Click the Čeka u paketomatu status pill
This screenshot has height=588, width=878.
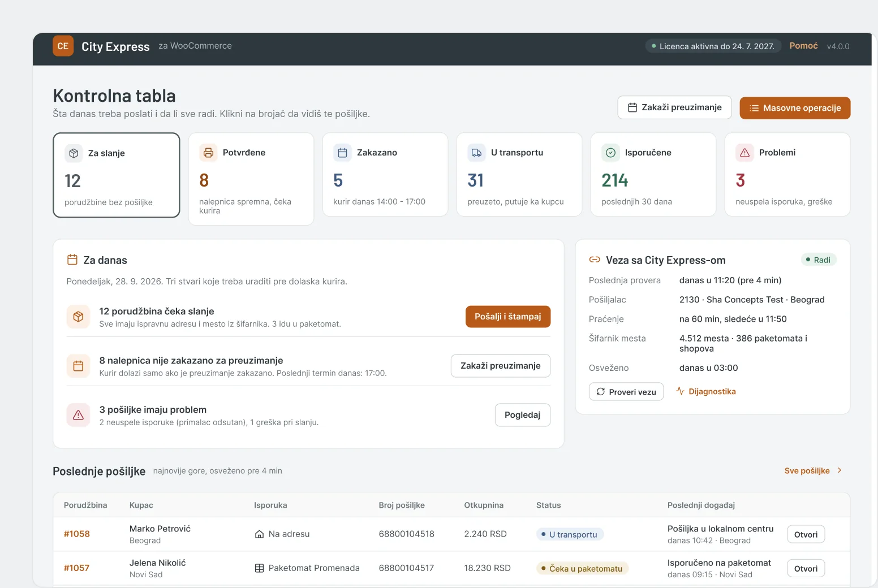582,568
